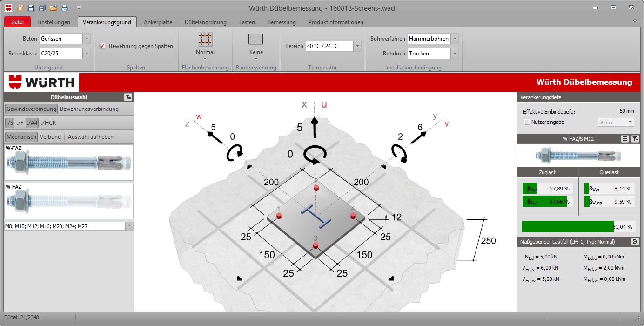
Task: Open the Bohrverfahren Hammerbohren dropdown
Action: pos(433,39)
